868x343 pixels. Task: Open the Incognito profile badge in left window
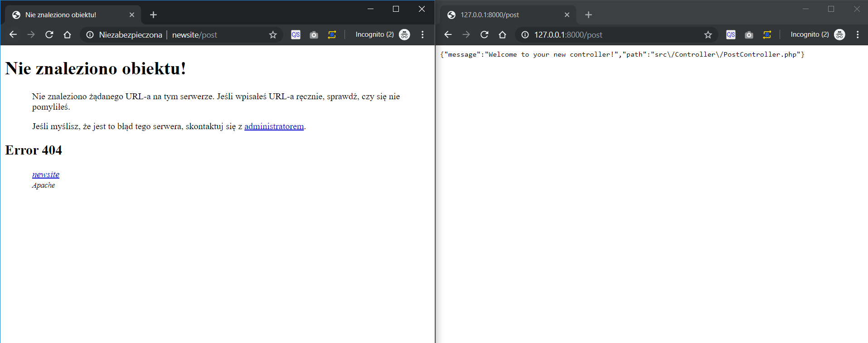(x=404, y=35)
